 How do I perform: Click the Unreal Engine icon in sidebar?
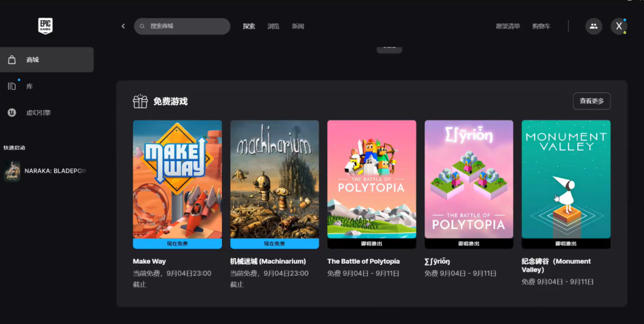pos(12,113)
